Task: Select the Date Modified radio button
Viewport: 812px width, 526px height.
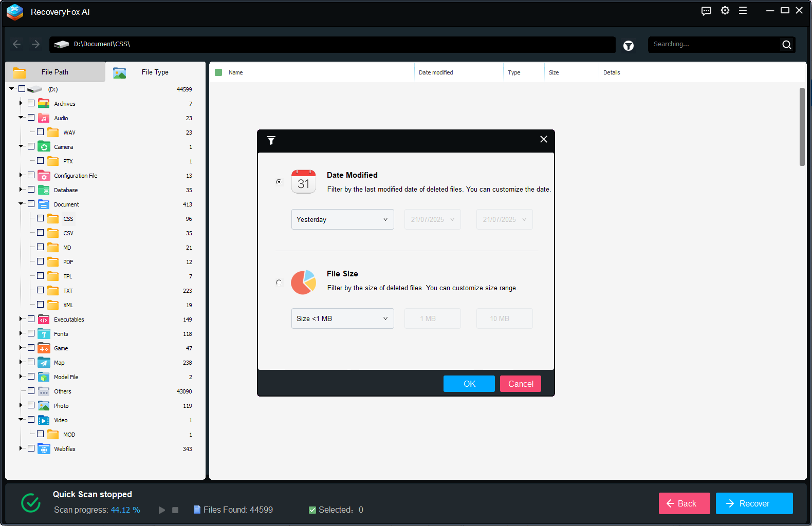Action: 279,181
